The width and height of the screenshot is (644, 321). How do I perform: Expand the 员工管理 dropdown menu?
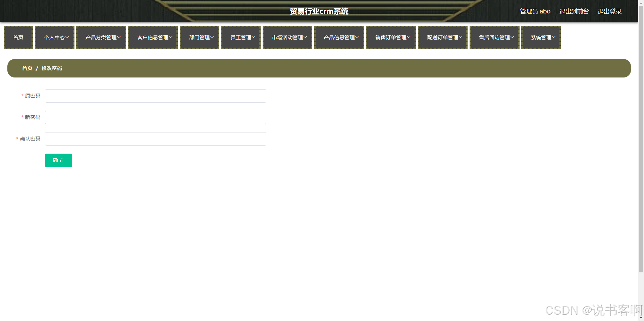coord(241,37)
